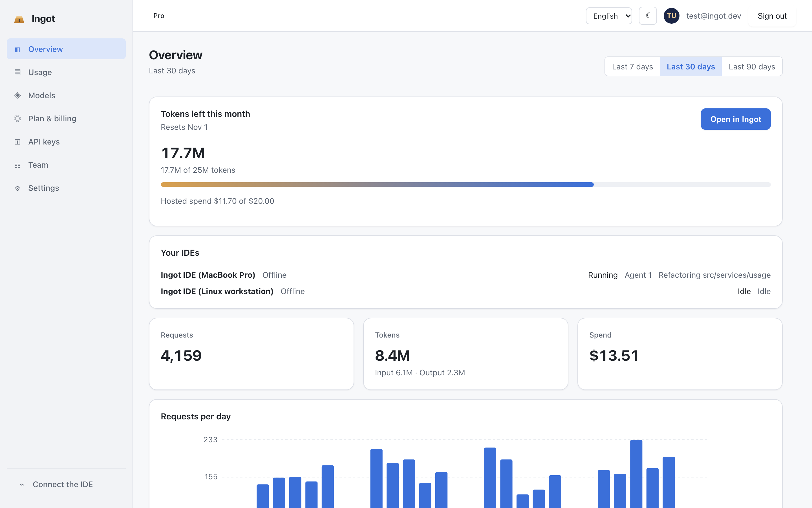Navigate to API keys
The image size is (812, 508).
coord(66,142)
